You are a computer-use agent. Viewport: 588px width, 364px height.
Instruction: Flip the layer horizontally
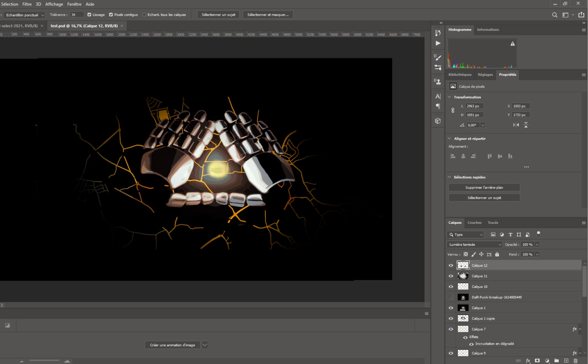point(516,125)
